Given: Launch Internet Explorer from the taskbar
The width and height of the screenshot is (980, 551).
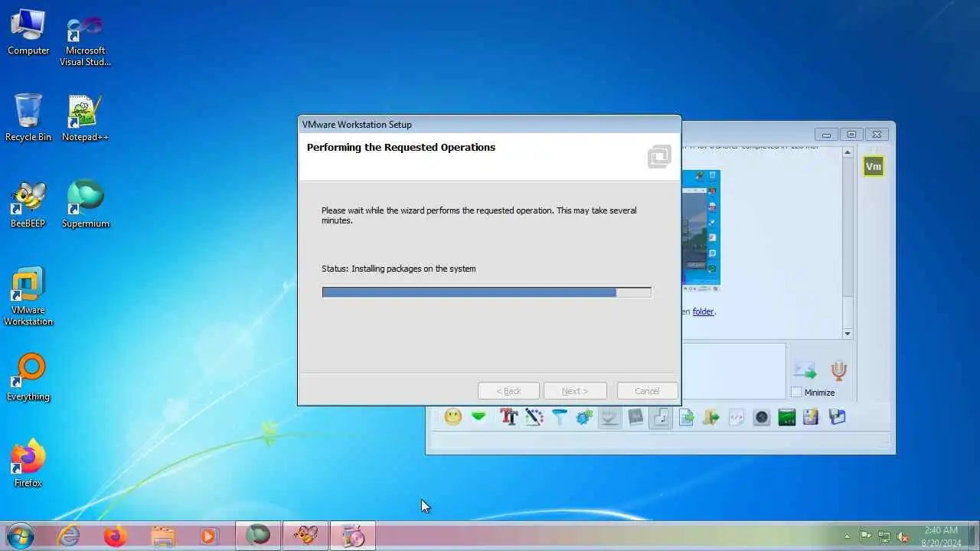Looking at the screenshot, I should point(69,536).
